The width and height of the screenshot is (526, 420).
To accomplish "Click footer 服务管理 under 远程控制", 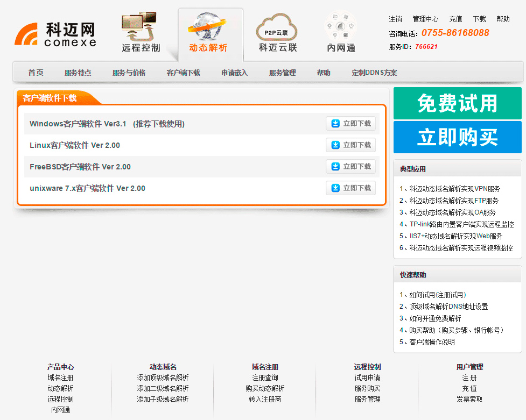I will 367,399.
